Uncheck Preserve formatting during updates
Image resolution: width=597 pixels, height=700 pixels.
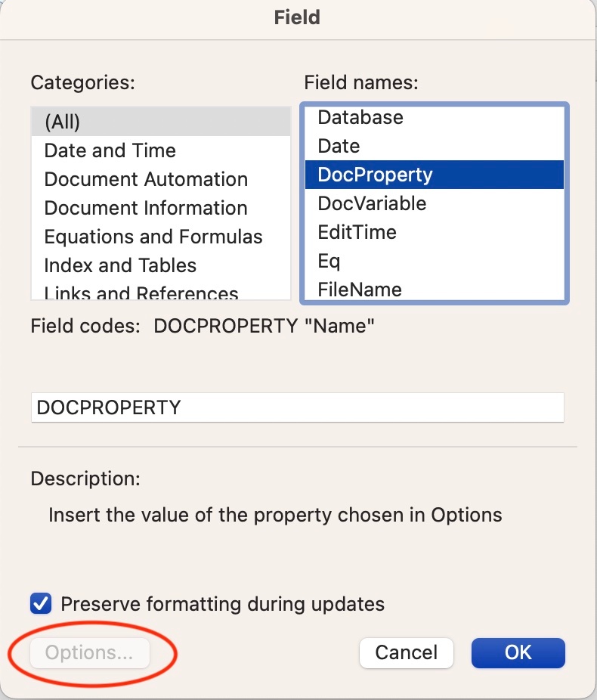[x=39, y=604]
